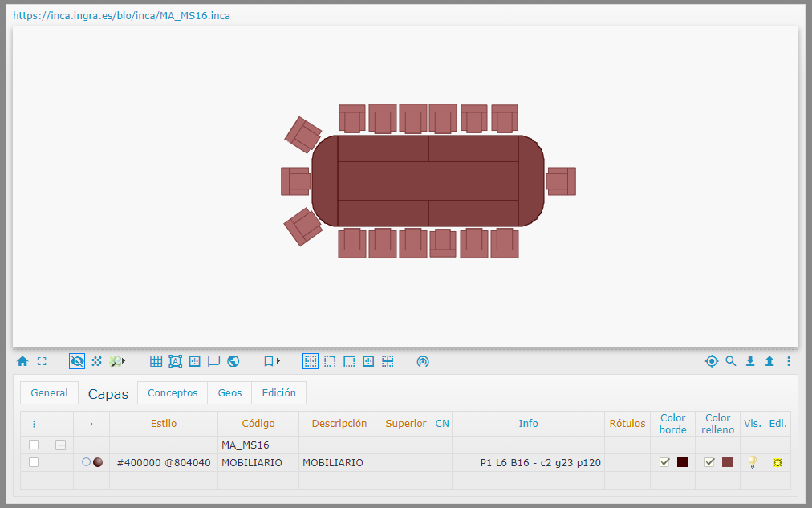The height and width of the screenshot is (508, 812).
Task: Switch to the Conceptos tab
Action: pos(173,393)
